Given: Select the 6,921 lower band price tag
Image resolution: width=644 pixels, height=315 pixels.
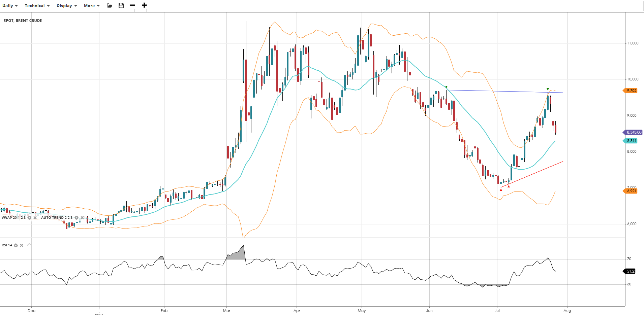Looking at the screenshot, I should 630,191.
